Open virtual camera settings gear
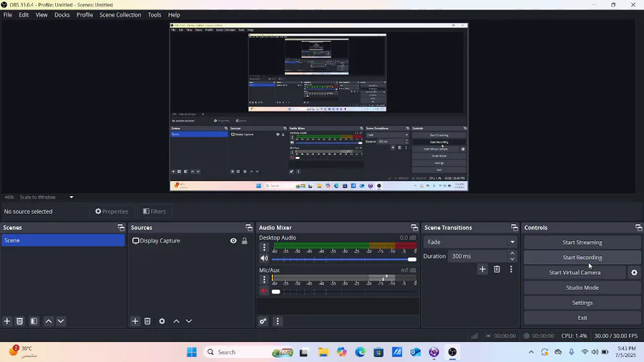Screen dimensions: 644x362 (x=634, y=273)
